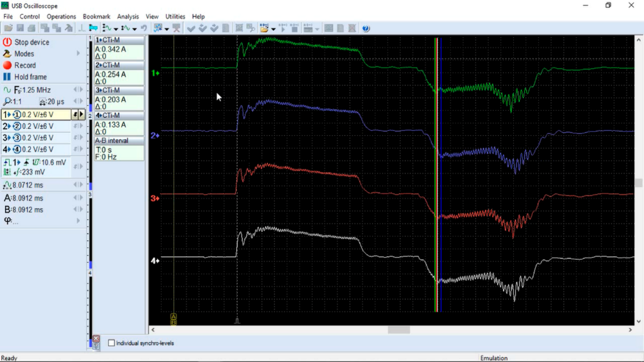Click the Stop device power icon
The height and width of the screenshot is (362, 644).
pos(7,42)
